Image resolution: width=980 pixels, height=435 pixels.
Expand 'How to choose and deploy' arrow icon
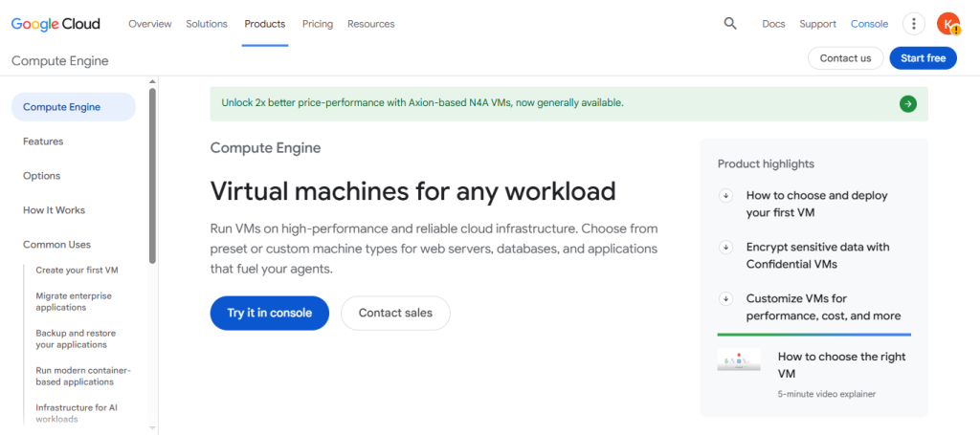[725, 195]
